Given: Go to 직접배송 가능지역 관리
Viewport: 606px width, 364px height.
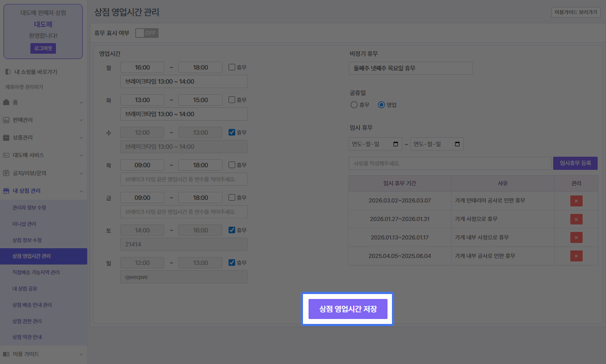Looking at the screenshot, I should point(36,272).
